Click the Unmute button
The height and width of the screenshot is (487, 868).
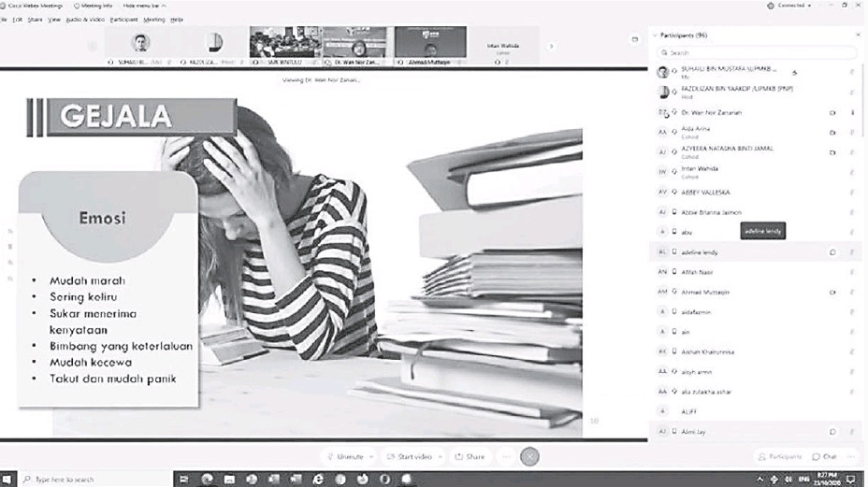click(x=344, y=456)
